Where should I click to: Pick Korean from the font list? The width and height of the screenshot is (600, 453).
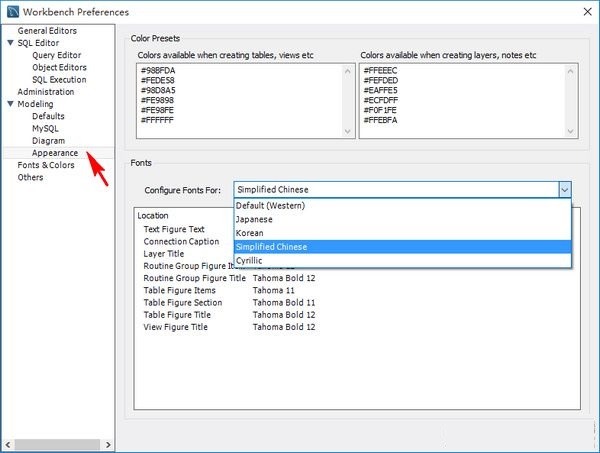coord(252,233)
